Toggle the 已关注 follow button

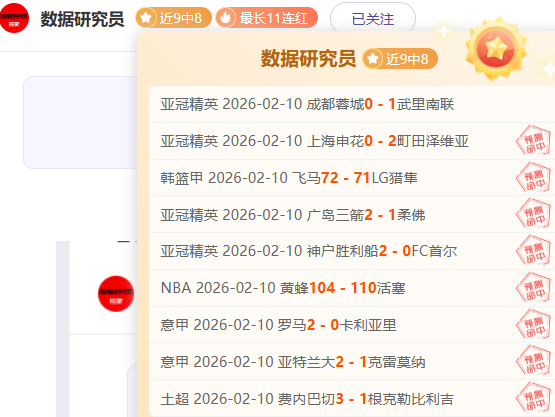pyautogui.click(x=373, y=18)
